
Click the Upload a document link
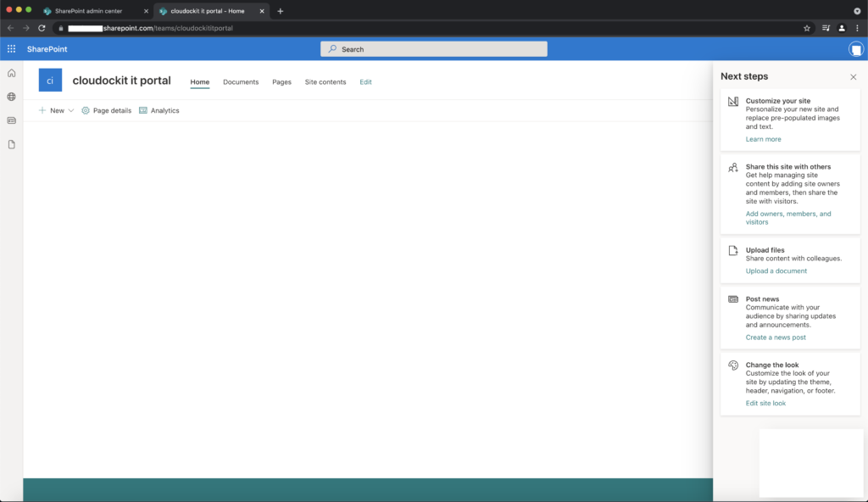point(776,271)
